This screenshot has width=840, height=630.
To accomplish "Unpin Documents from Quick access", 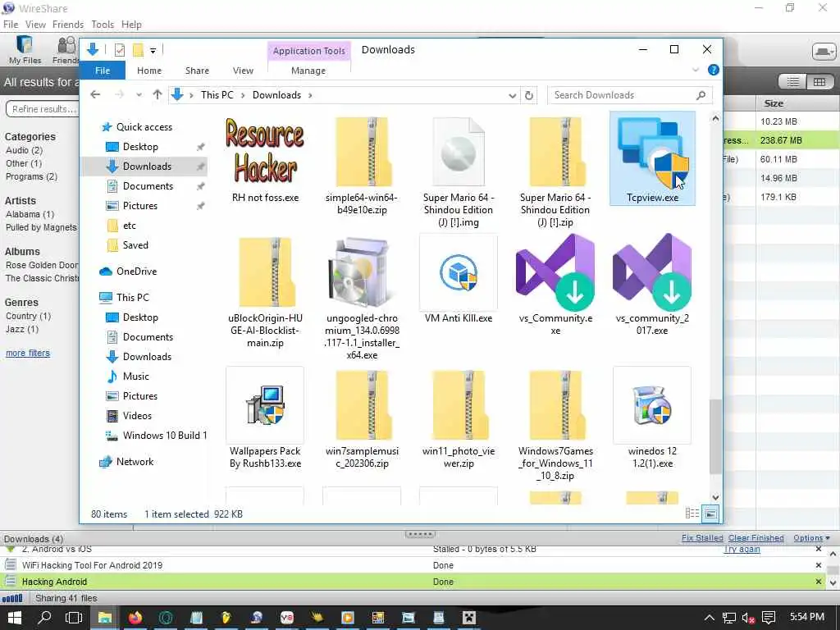I will (200, 186).
